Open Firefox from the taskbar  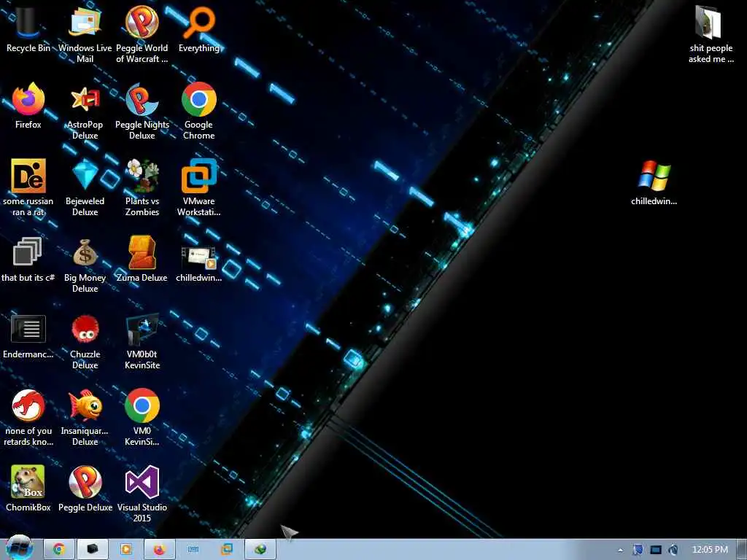(x=160, y=550)
